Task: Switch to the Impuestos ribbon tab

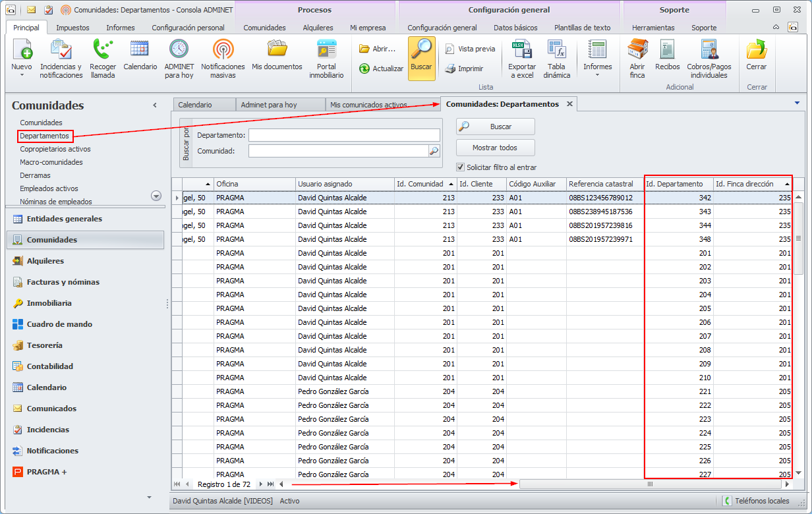Action: (72, 28)
